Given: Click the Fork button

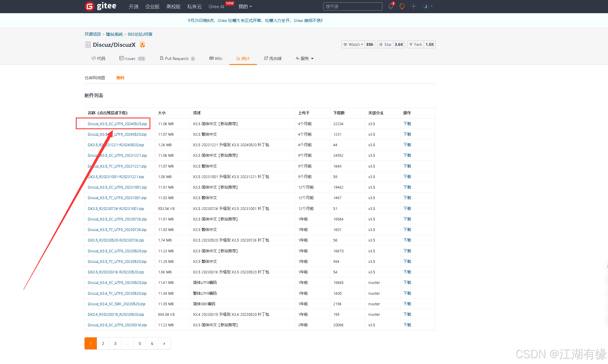Looking at the screenshot, I should tap(416, 44).
